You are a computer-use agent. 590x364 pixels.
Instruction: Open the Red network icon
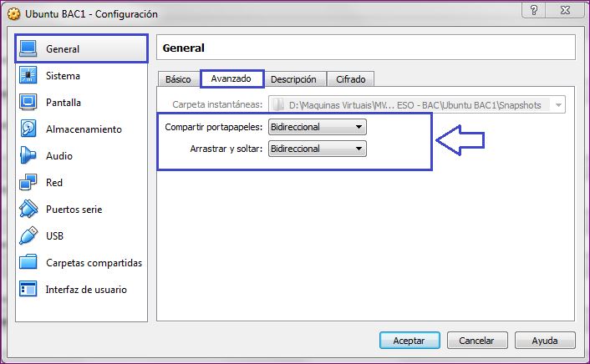click(x=29, y=183)
